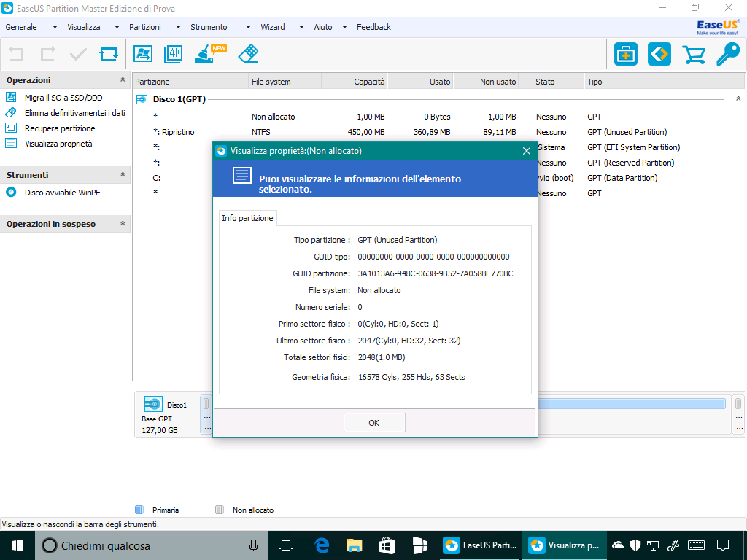Click the Recupera partizione link

coord(60,128)
